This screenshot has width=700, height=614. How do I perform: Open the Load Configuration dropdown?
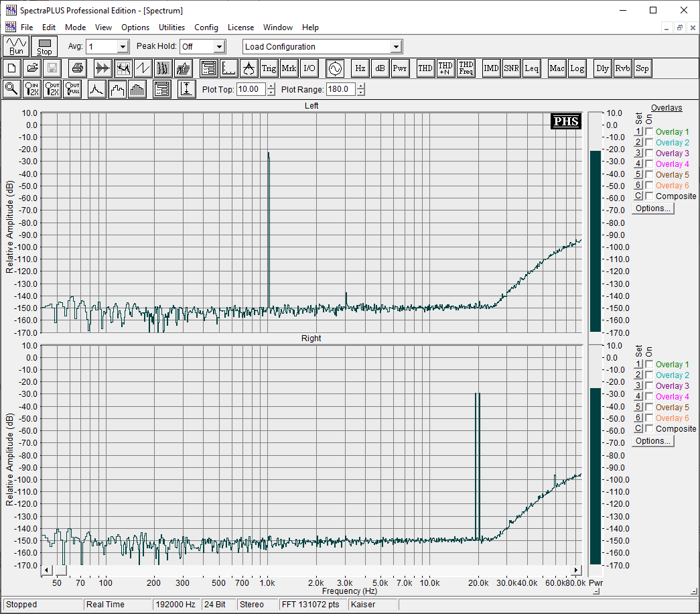[x=396, y=46]
